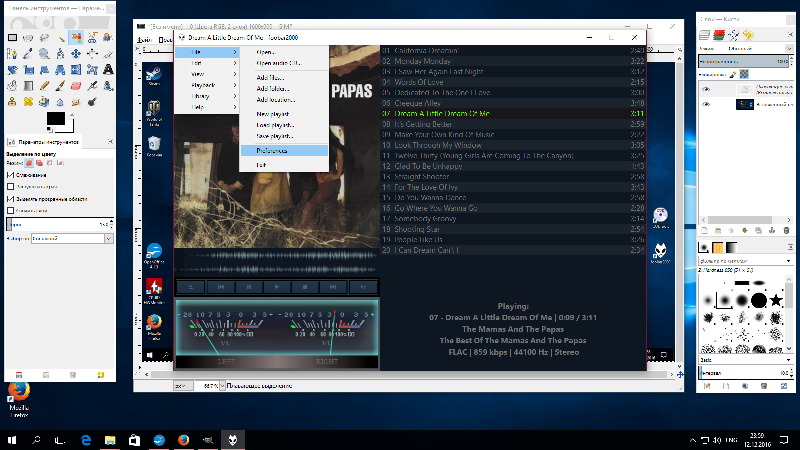800x450 pixels.
Task: Open Firefox from the Windows taskbar
Action: click(x=184, y=440)
